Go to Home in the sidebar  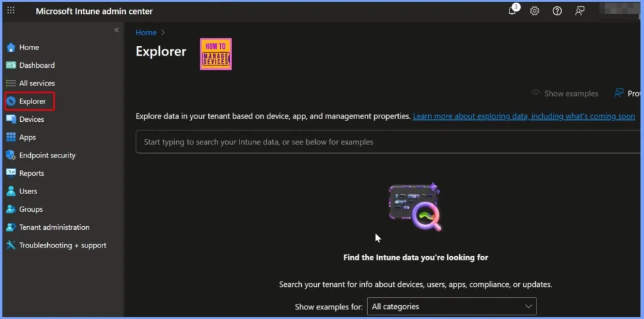(x=29, y=48)
